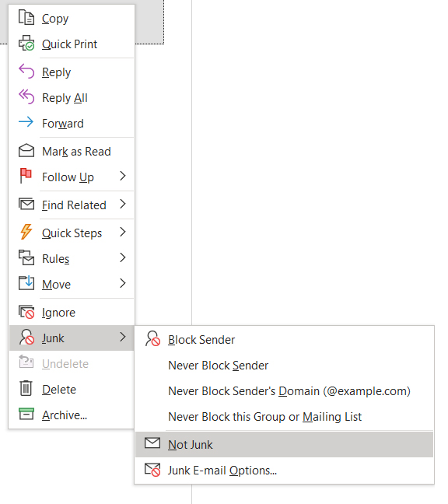Click the Delete trash can icon
448x504 pixels.
pyautogui.click(x=26, y=388)
